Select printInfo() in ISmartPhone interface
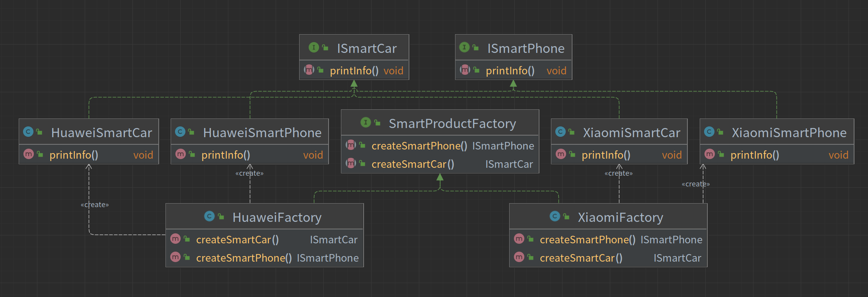The height and width of the screenshot is (297, 868). click(x=510, y=71)
